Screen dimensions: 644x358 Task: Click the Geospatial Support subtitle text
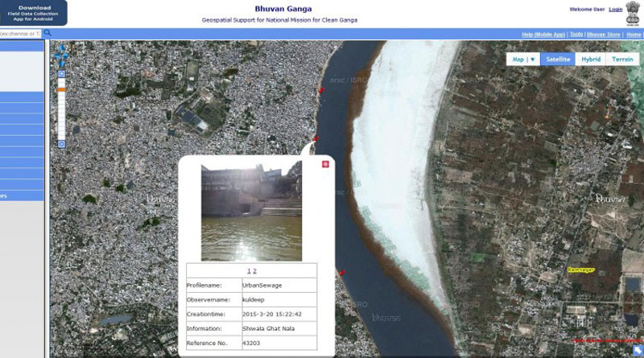(x=279, y=20)
